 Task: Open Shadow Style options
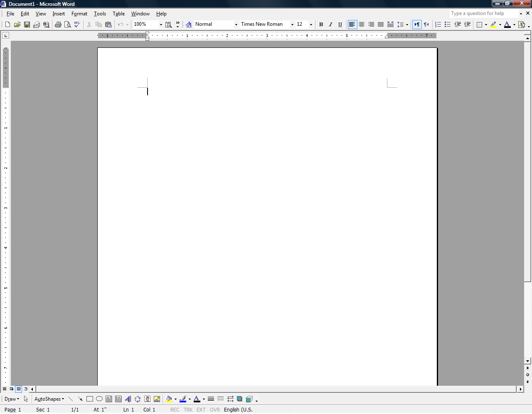(239, 399)
